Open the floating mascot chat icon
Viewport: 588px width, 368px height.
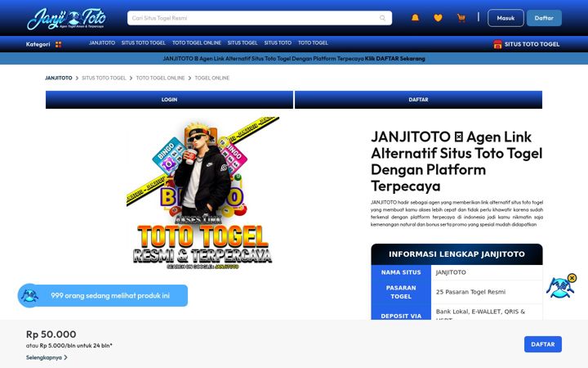point(559,288)
